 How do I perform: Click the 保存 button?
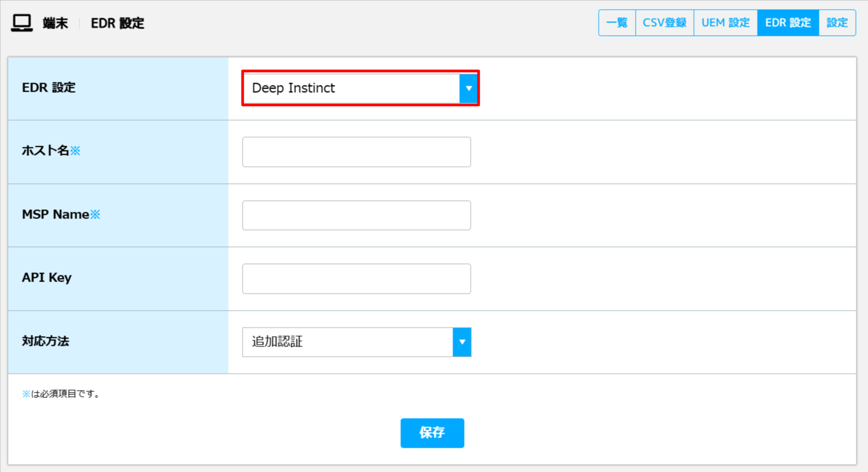coord(432,433)
